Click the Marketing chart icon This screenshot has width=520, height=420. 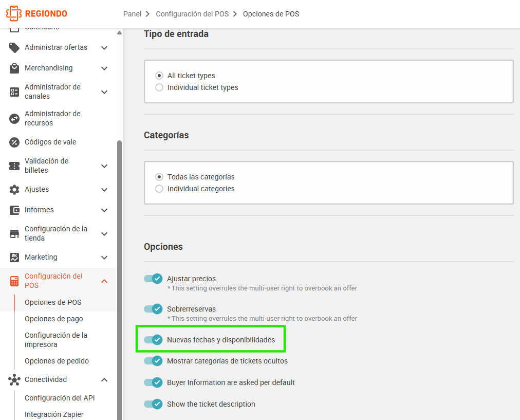tap(14, 258)
